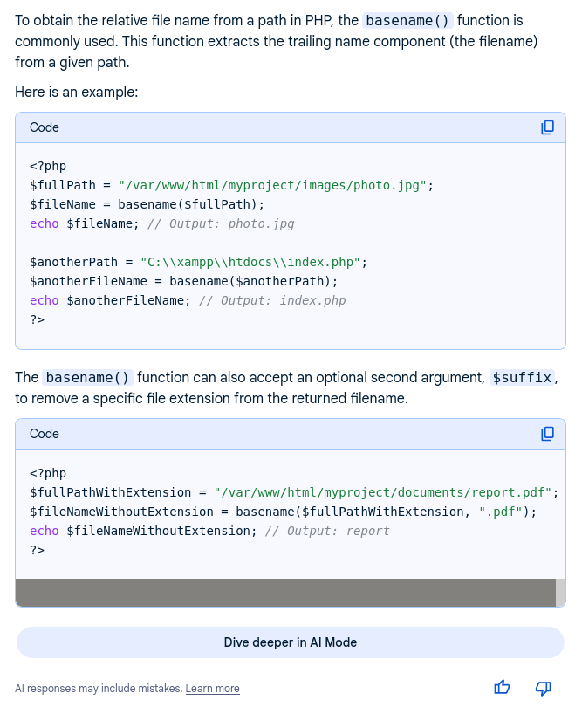Image resolution: width=582 pixels, height=728 pixels.
Task: Click the inline $suffix code term
Action: tap(521, 378)
